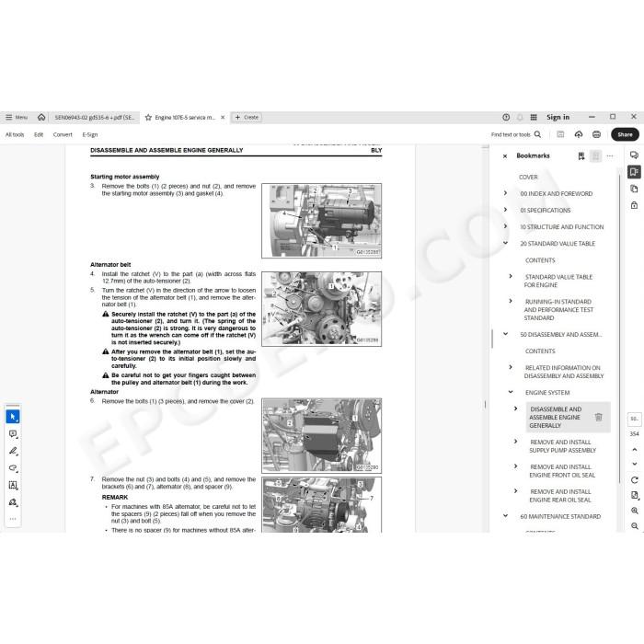The width and height of the screenshot is (644, 644).
Task: Open the E-Sign menu
Action: pyautogui.click(x=90, y=134)
